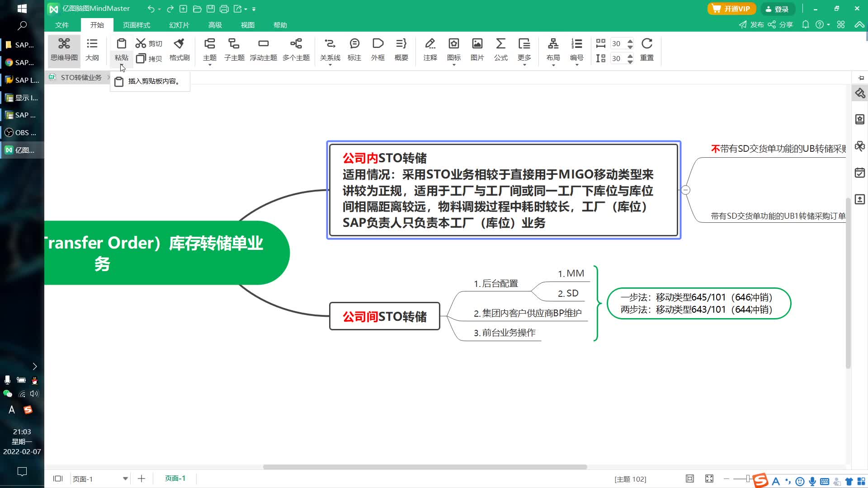Add a Relationship line (关系线)
This screenshot has width=868, height=488.
click(330, 50)
